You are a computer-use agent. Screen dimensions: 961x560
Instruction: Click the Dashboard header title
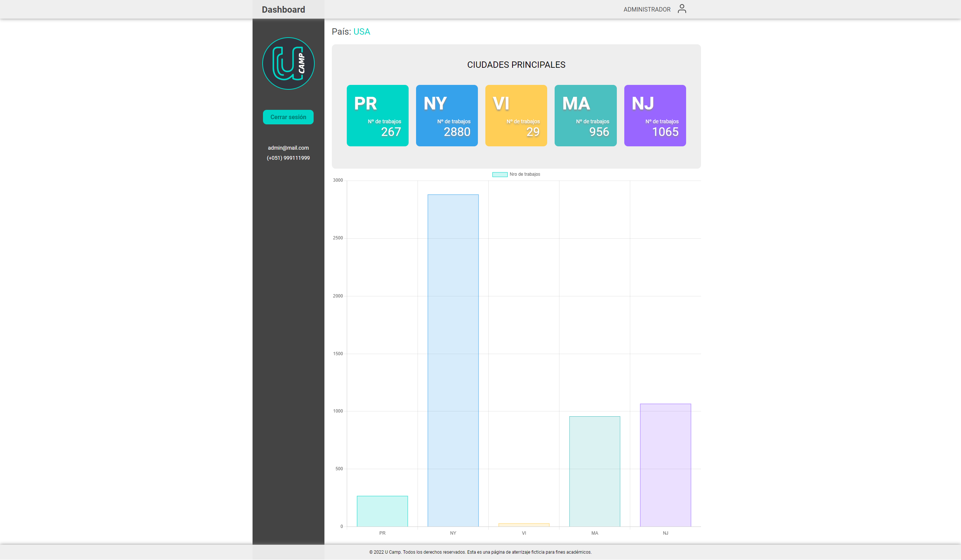(x=283, y=9)
